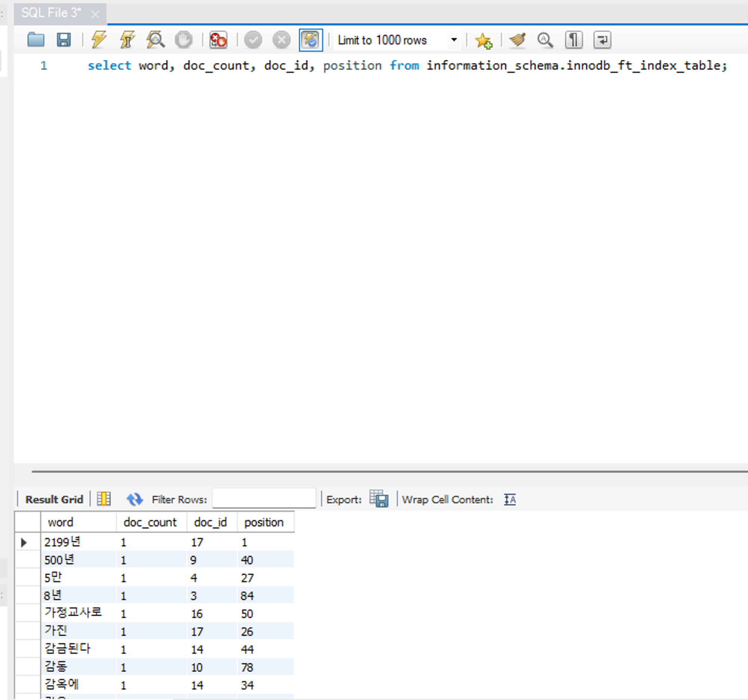Click the Filter Rows input field

tap(264, 499)
